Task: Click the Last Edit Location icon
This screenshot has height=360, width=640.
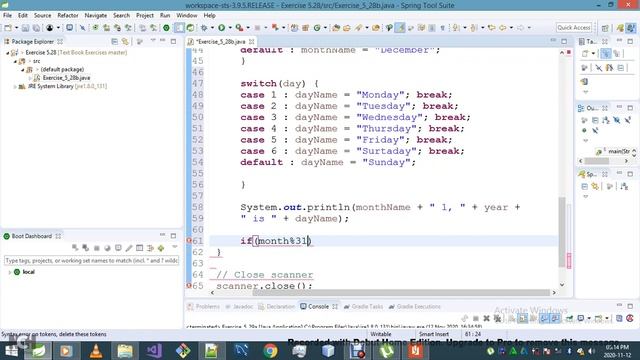Action: click(491, 28)
